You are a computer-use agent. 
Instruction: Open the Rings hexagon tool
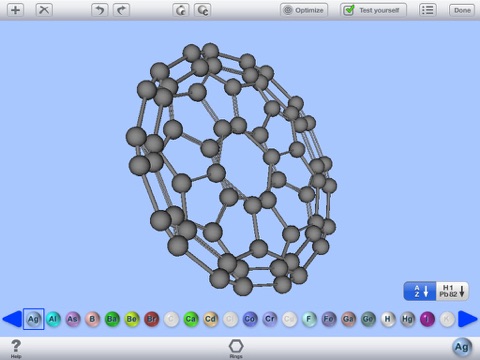236,349
